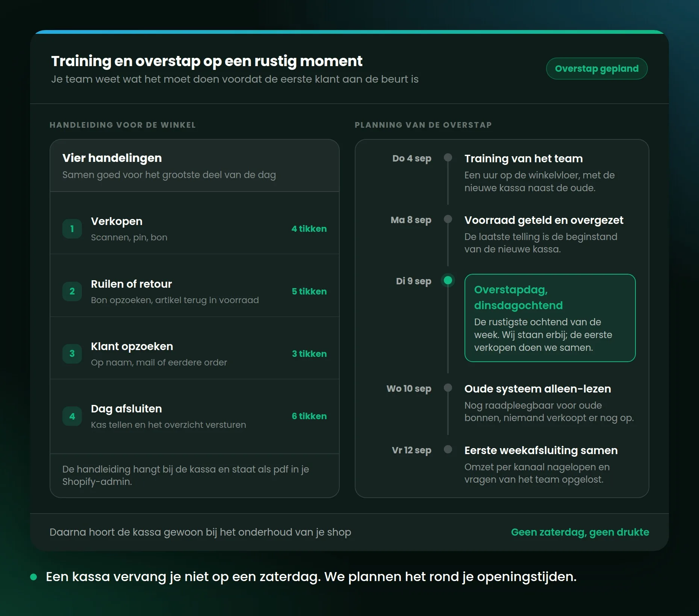Select the 'Dag afsluiten' row title
699x616 pixels.
[x=126, y=409]
